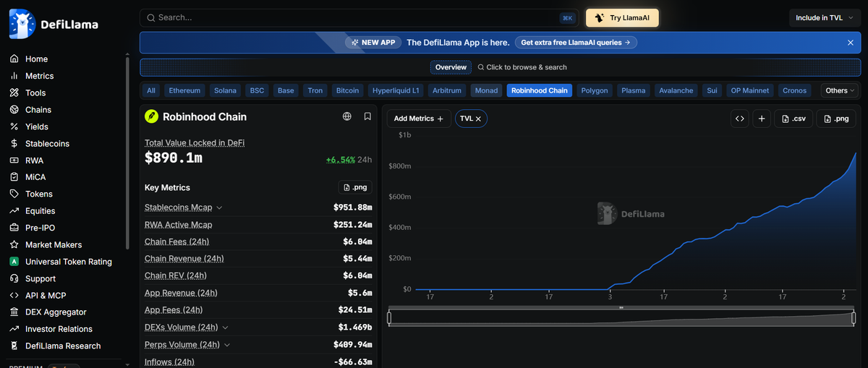Switch to the Arbitrum tab
Viewport: 868px width, 368px height.
pos(447,90)
